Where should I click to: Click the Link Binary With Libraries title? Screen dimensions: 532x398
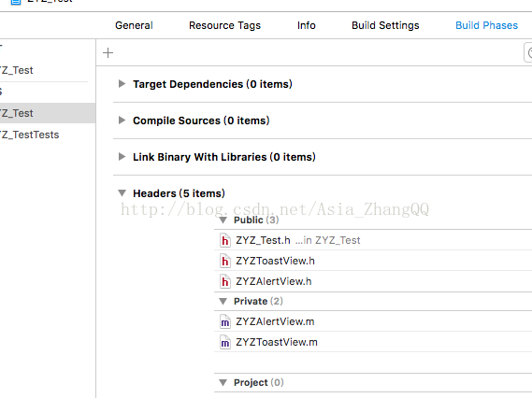point(224,157)
